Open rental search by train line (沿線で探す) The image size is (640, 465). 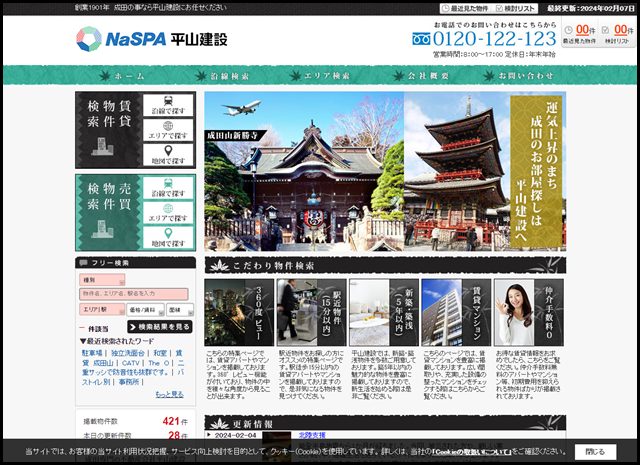tap(168, 105)
